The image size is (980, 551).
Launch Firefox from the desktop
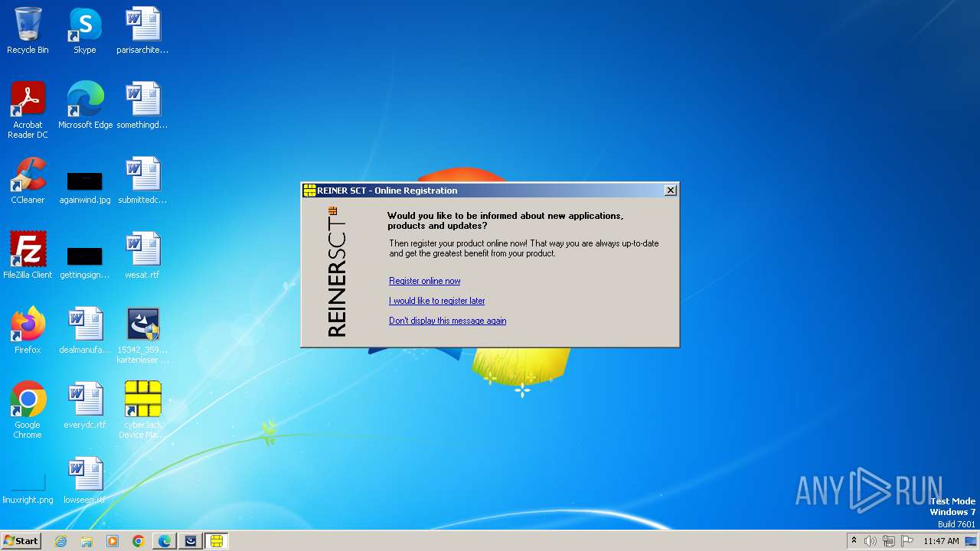(x=28, y=331)
